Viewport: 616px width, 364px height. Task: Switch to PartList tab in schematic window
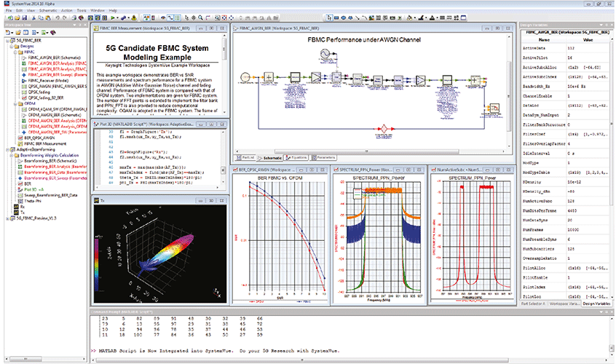pyautogui.click(x=245, y=158)
